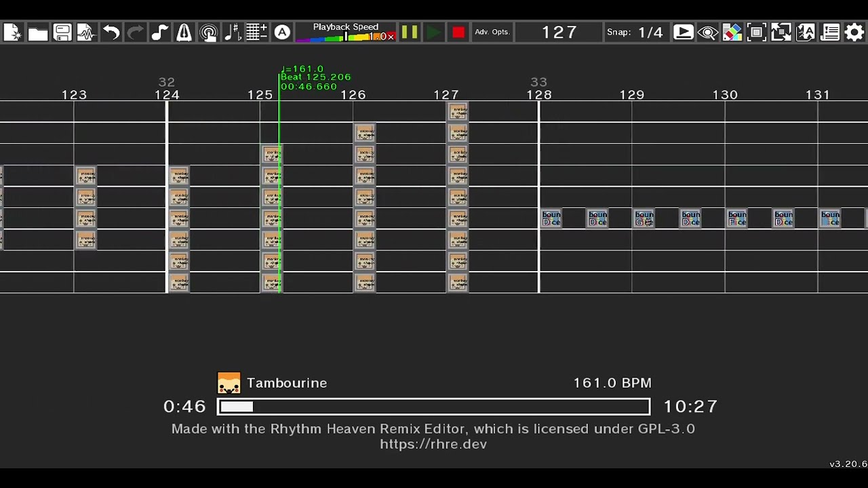
Task: Click measure number 33 above the ruler
Action: [538, 82]
